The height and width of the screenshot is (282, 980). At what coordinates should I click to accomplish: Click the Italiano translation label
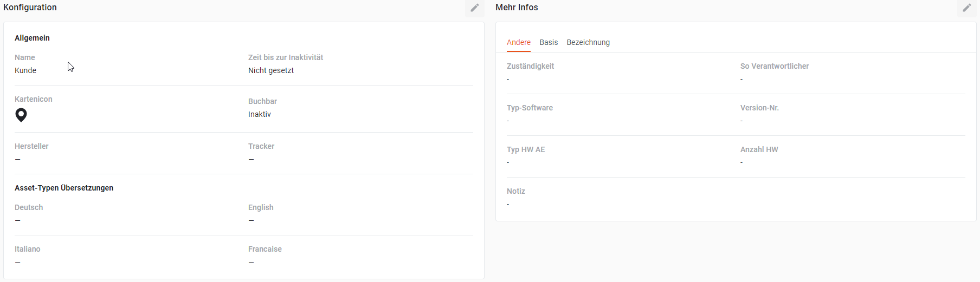click(28, 249)
